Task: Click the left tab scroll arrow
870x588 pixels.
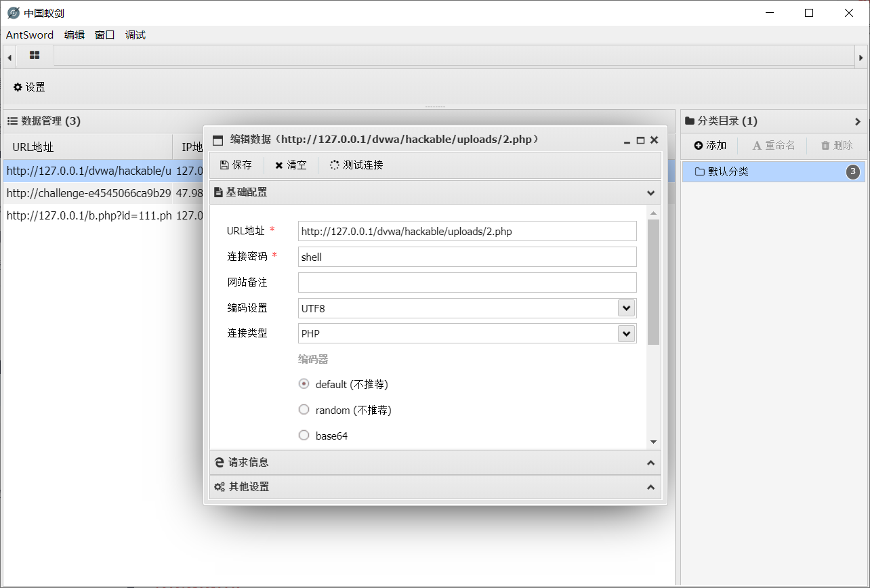Action: click(x=9, y=58)
